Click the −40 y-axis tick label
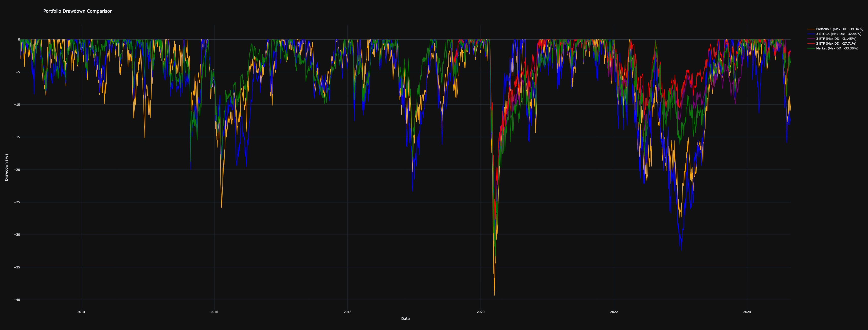This screenshot has width=868, height=330. tap(16, 300)
